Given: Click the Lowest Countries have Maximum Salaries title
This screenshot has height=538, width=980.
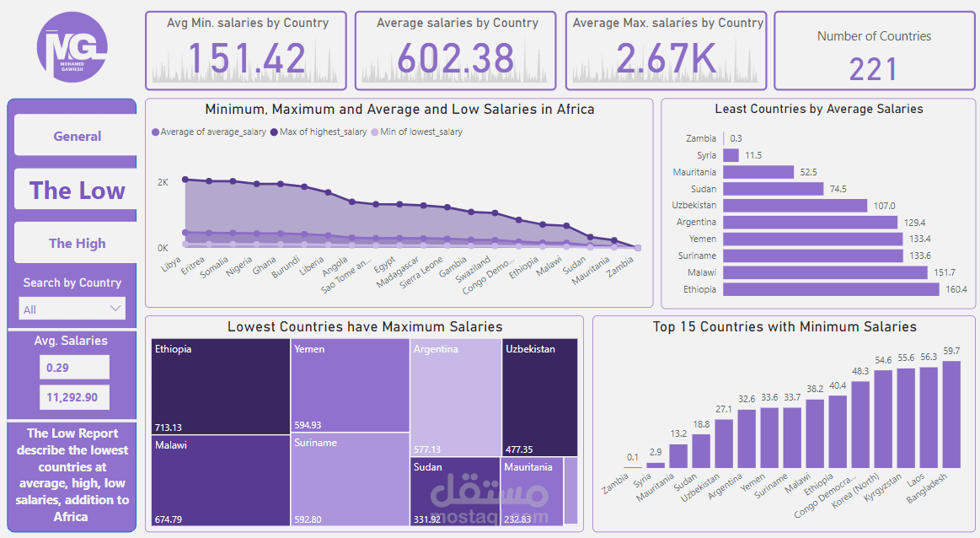Looking at the screenshot, I should [x=364, y=326].
